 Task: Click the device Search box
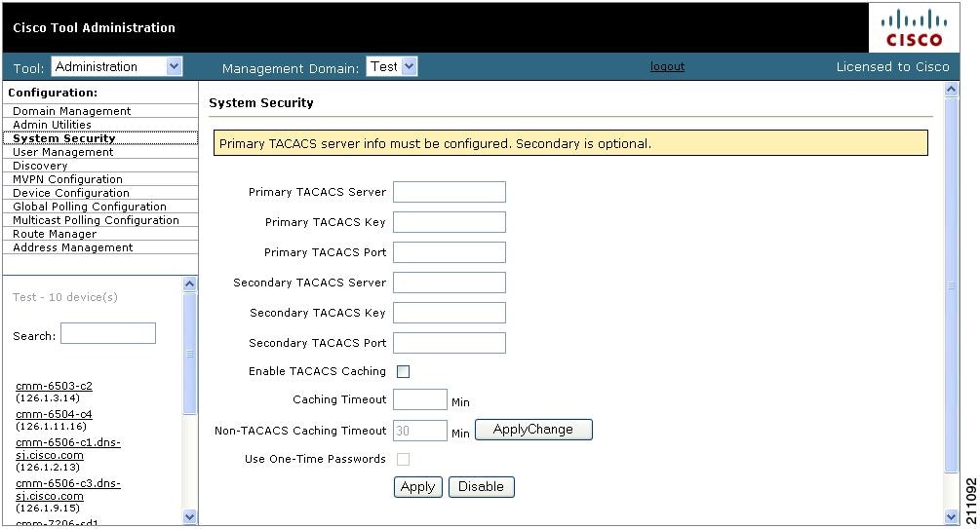[107, 334]
